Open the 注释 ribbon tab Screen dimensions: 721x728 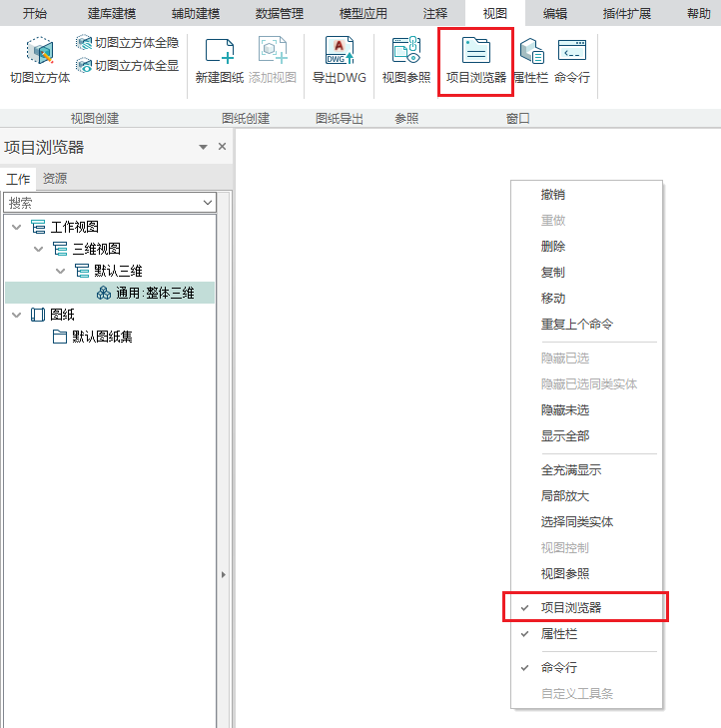435,13
